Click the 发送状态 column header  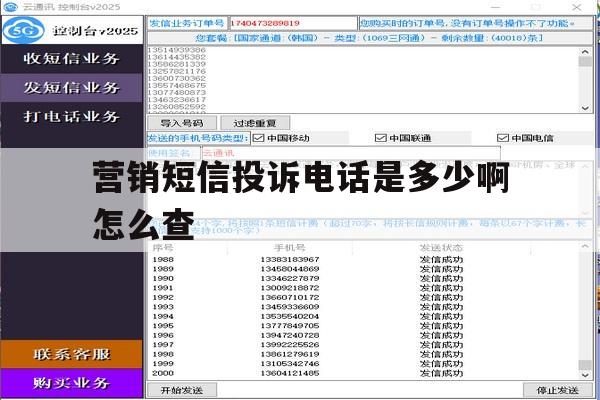[x=441, y=248]
